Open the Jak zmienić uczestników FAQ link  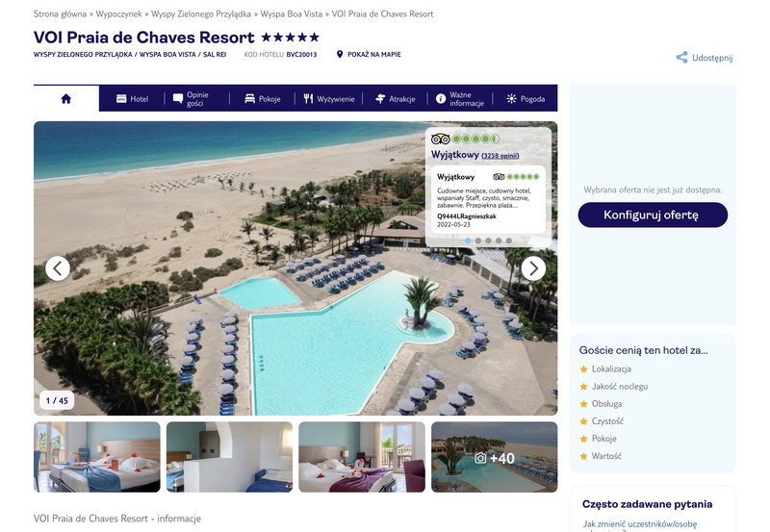pos(639,525)
